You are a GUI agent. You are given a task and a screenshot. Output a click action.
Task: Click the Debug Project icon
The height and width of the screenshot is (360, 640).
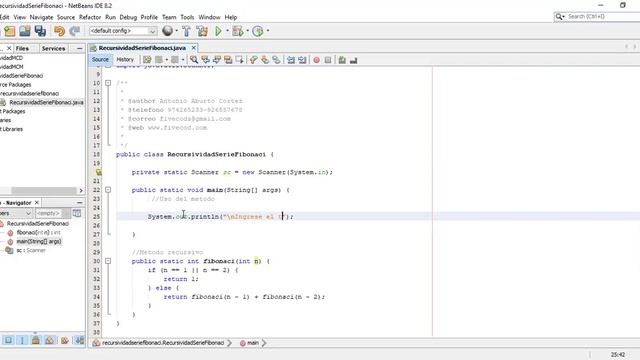238,31
